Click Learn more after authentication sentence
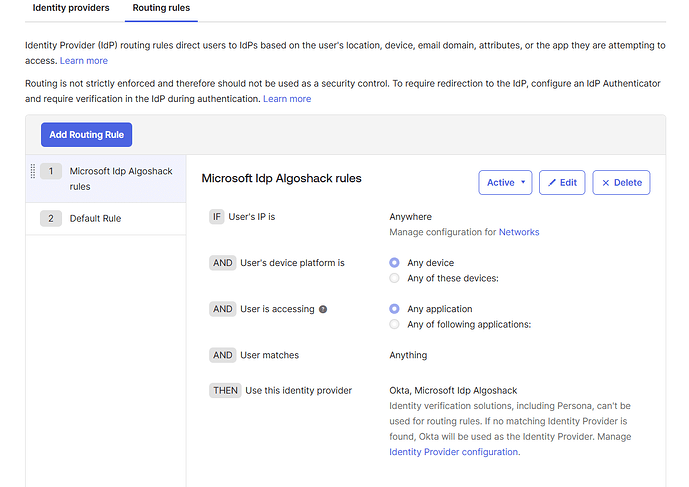Viewport: 689px width, 487px height. [287, 99]
